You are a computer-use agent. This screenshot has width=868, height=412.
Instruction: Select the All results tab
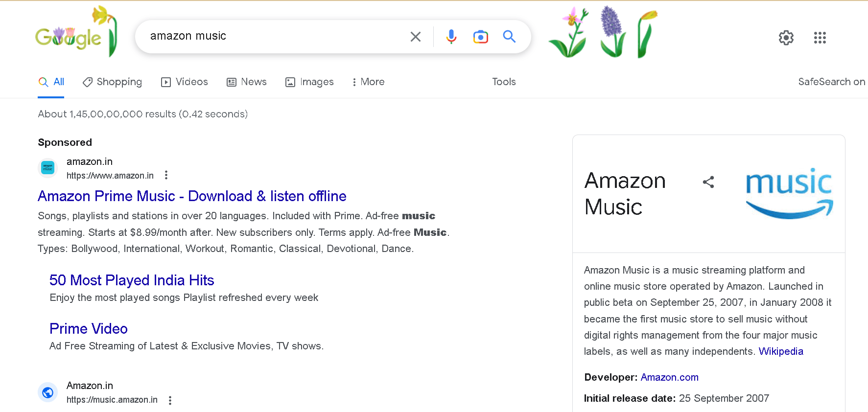click(x=51, y=82)
